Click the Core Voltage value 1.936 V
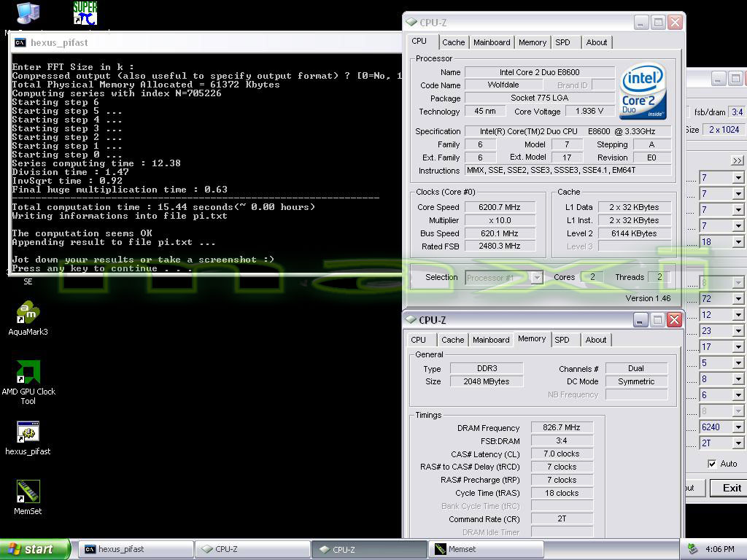Image resolution: width=747 pixels, height=560 pixels. point(589,111)
